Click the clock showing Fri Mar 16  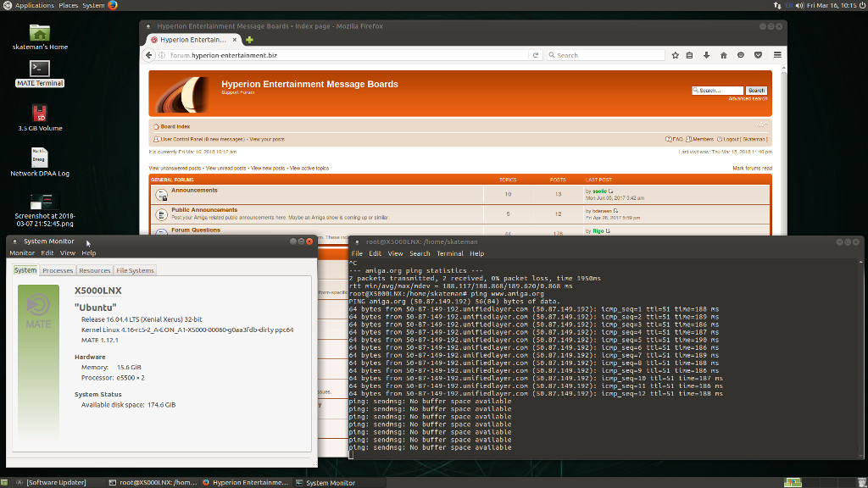(x=832, y=5)
